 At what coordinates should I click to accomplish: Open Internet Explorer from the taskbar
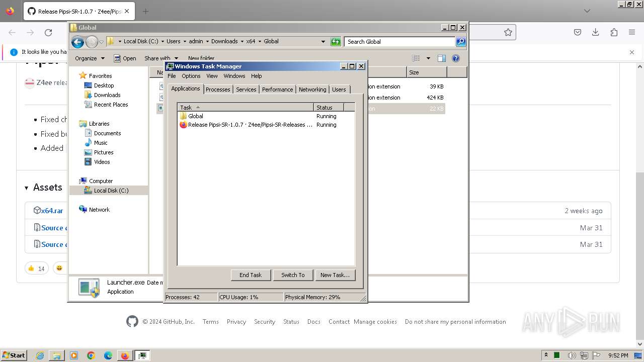(x=40, y=355)
